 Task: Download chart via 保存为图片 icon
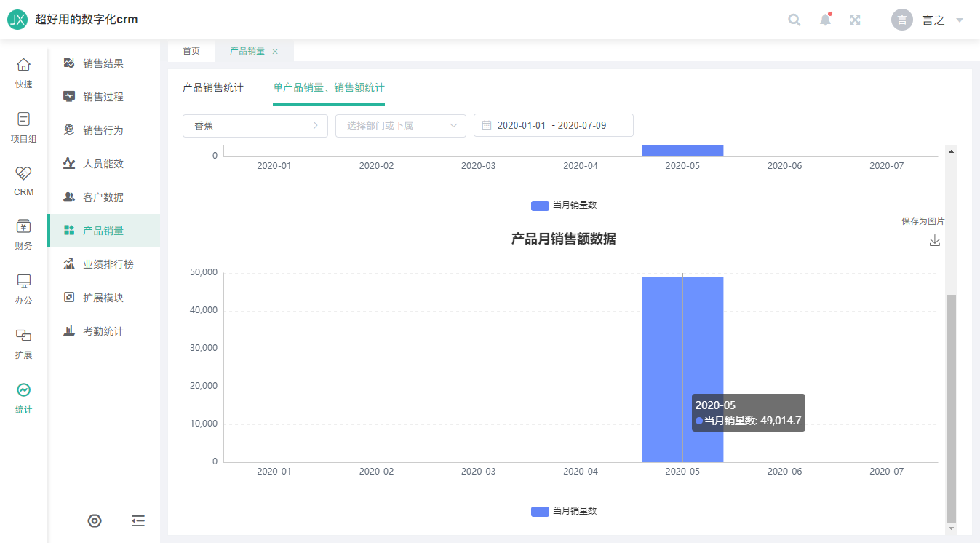click(x=935, y=240)
